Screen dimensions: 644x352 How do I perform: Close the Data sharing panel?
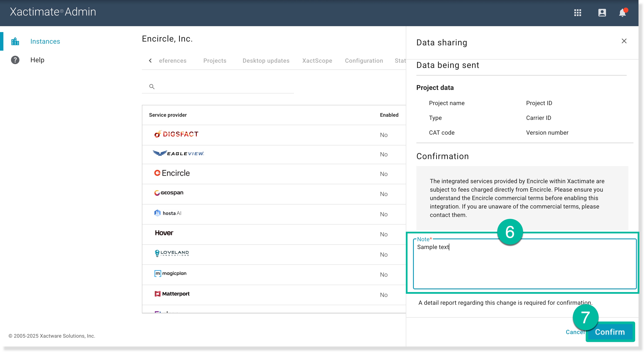[624, 41]
